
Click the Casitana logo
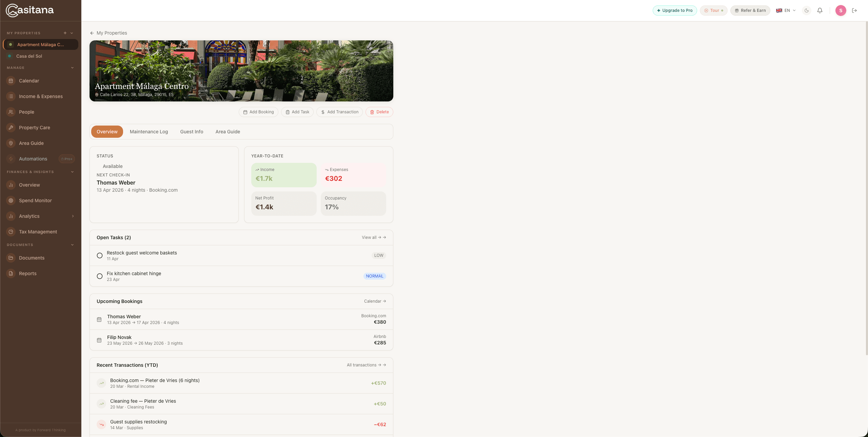click(30, 10)
